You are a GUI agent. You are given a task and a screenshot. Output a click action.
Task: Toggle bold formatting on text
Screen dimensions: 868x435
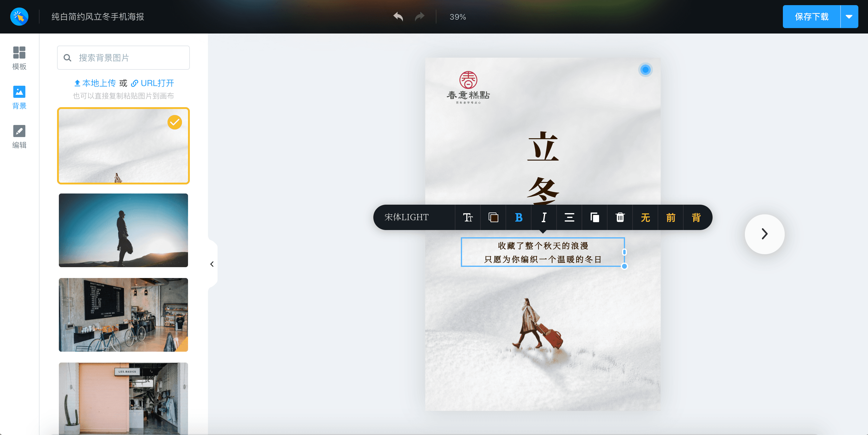point(519,217)
